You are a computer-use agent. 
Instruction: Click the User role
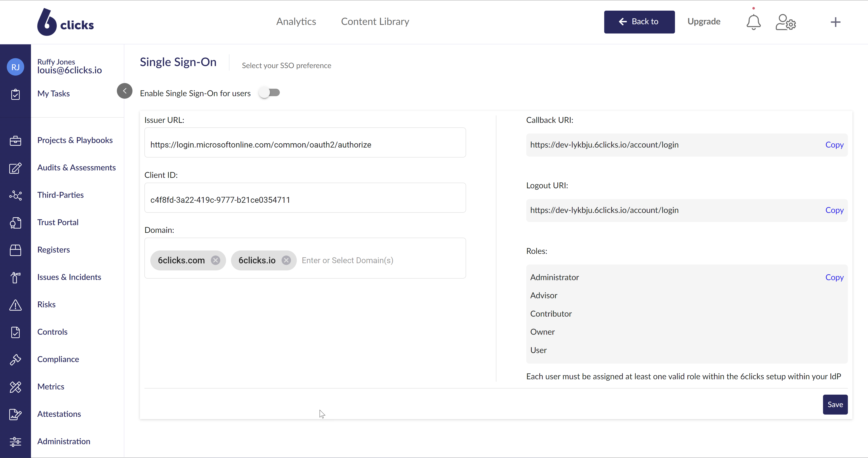(x=538, y=350)
